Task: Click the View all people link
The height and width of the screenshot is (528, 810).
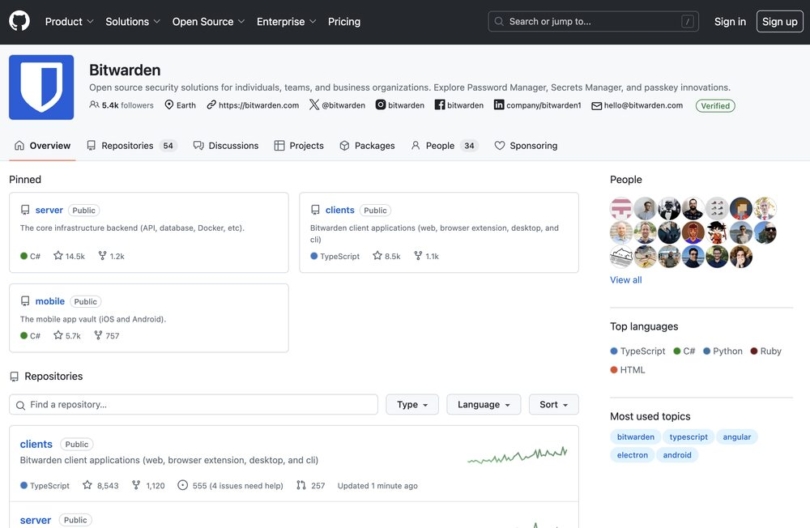Action: tap(626, 280)
